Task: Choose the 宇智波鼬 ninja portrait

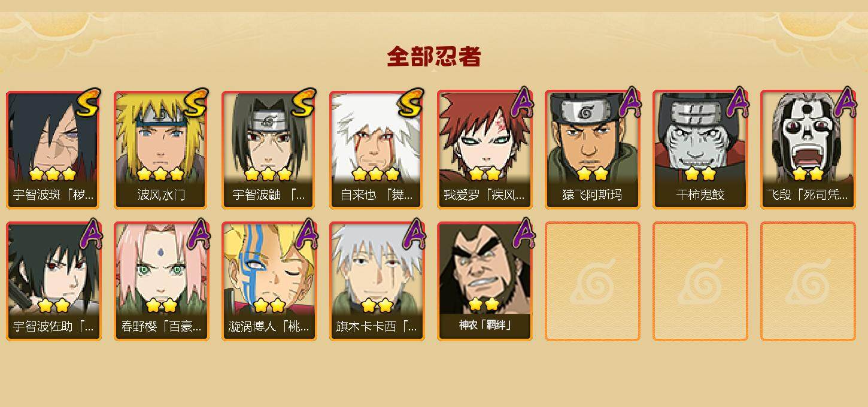Action: pyautogui.click(x=269, y=150)
